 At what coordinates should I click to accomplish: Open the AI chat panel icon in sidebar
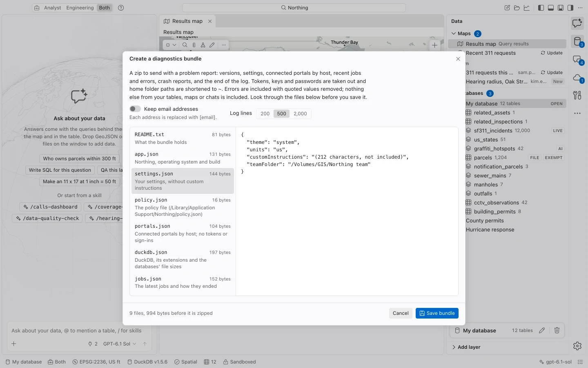[x=577, y=23]
